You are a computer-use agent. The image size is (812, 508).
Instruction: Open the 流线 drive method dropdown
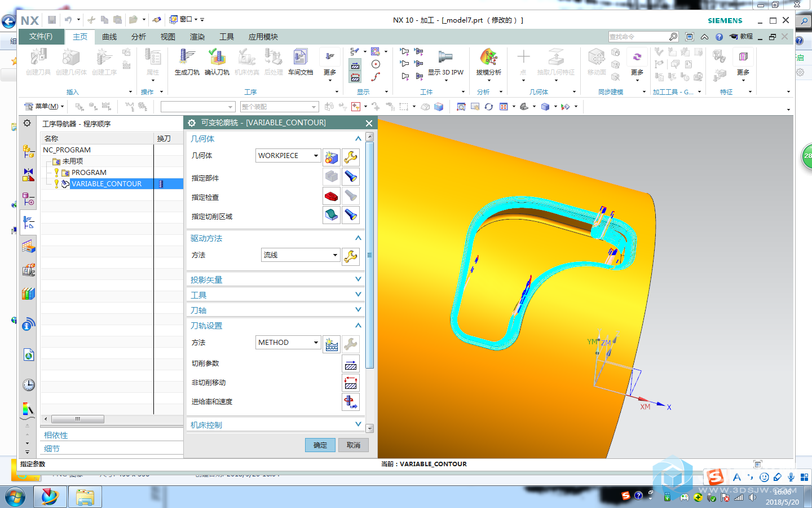pos(335,255)
